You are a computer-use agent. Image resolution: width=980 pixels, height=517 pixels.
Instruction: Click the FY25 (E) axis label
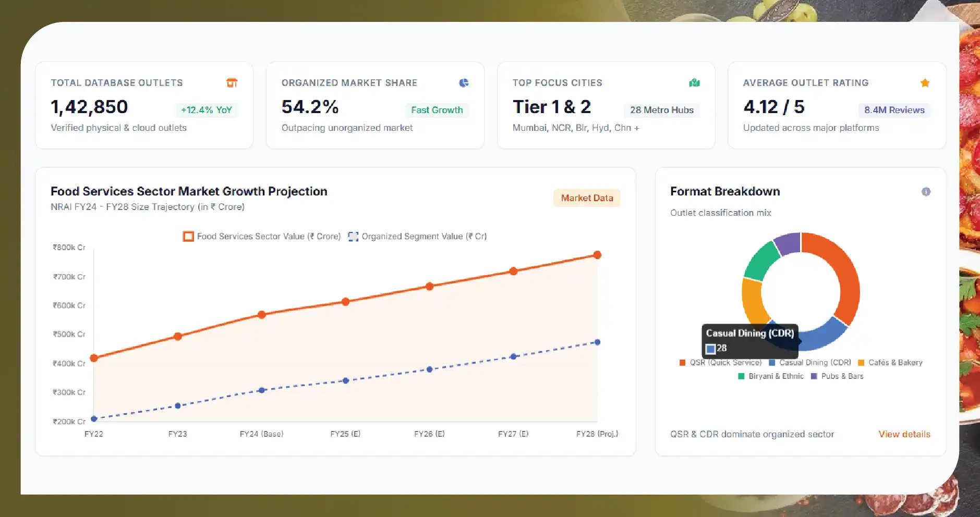tap(345, 434)
